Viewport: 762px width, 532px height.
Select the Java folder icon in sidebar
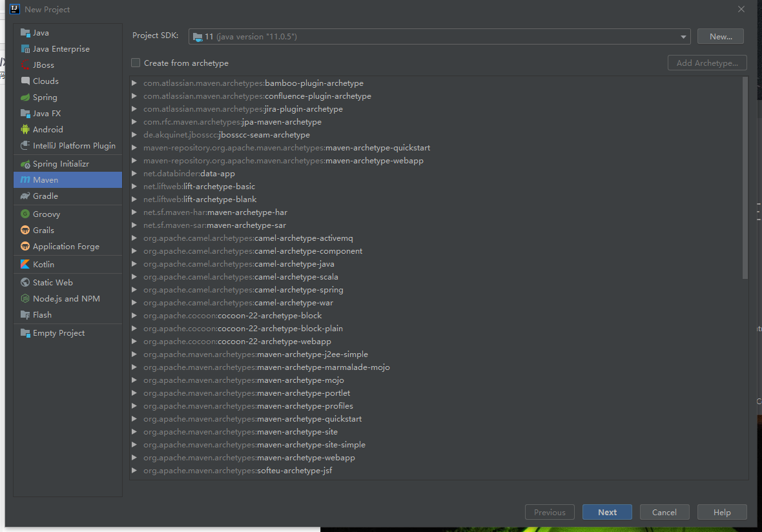pos(25,32)
